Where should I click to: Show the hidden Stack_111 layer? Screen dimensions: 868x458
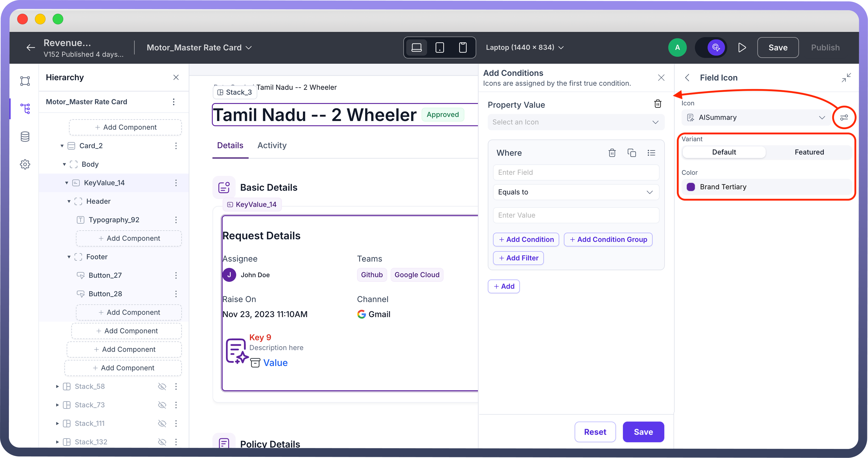tap(162, 423)
